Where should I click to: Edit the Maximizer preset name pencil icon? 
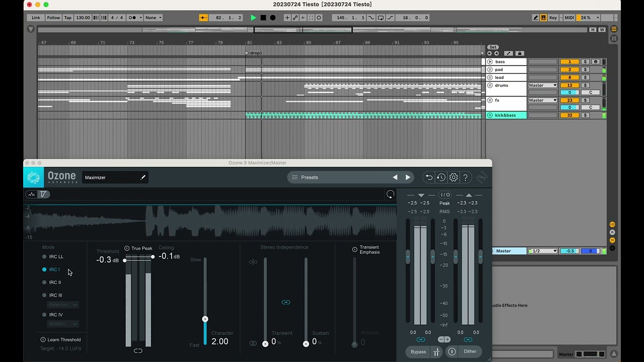(x=143, y=177)
